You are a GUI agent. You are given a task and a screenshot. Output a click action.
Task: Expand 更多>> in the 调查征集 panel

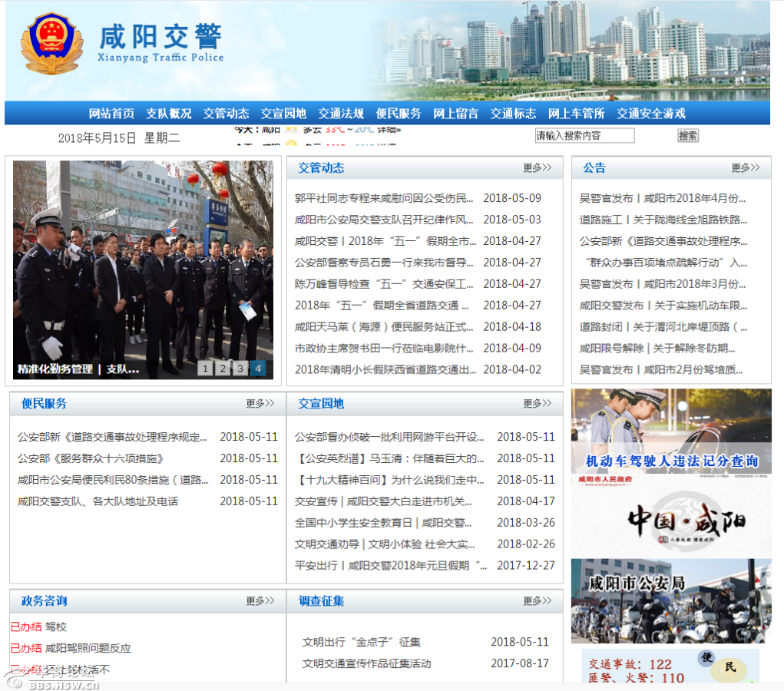[537, 600]
